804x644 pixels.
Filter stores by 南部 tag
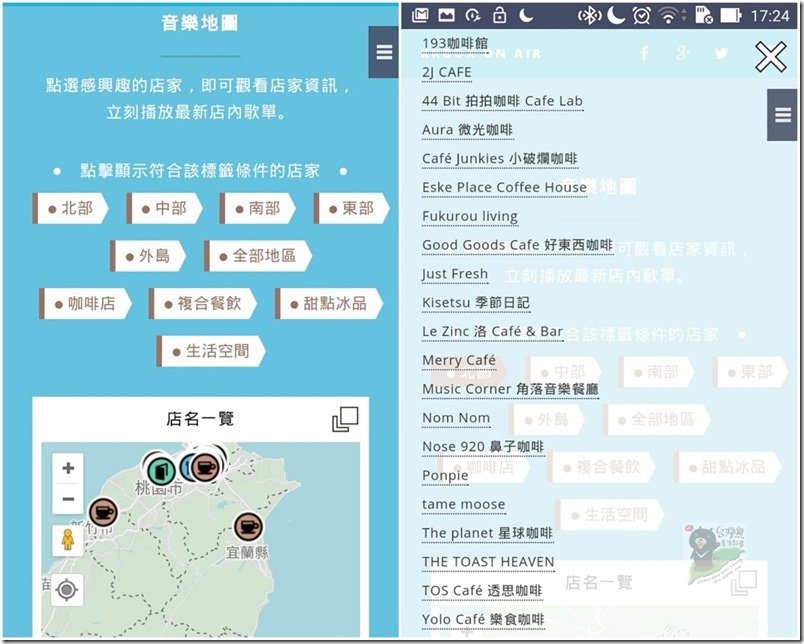pyautogui.click(x=258, y=208)
